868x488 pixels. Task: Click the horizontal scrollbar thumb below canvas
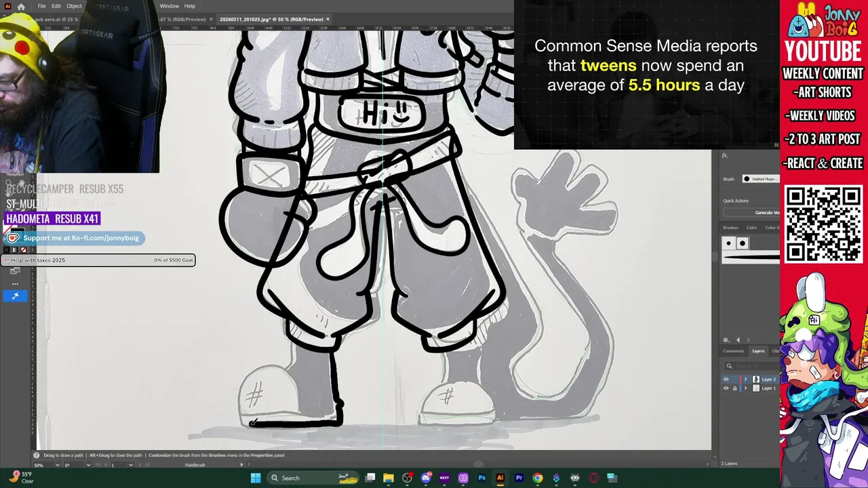478,465
